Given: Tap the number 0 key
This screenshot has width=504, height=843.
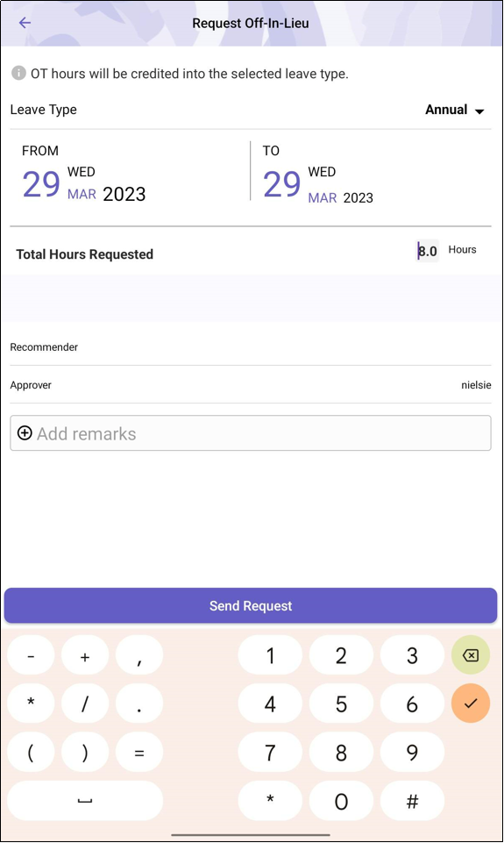Looking at the screenshot, I should 341,801.
